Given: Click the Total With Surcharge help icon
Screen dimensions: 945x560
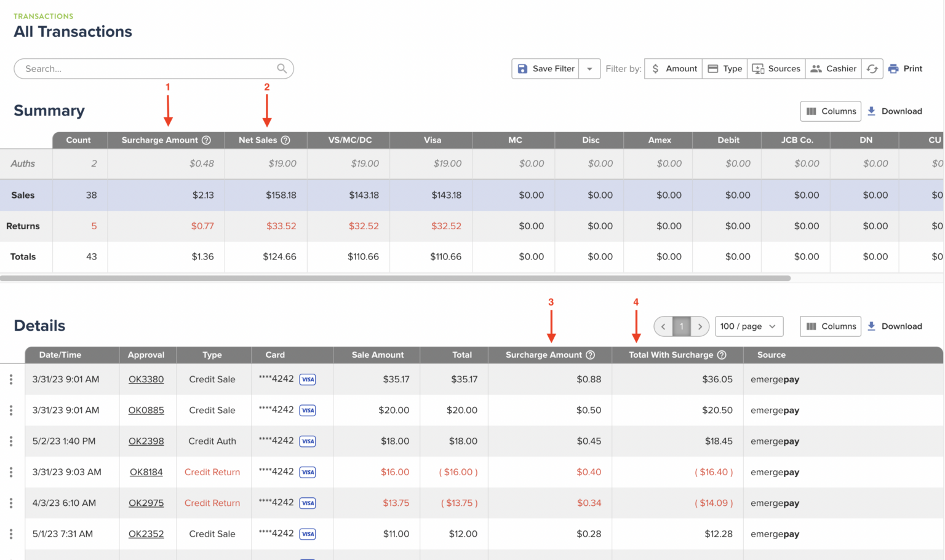Looking at the screenshot, I should coord(721,355).
